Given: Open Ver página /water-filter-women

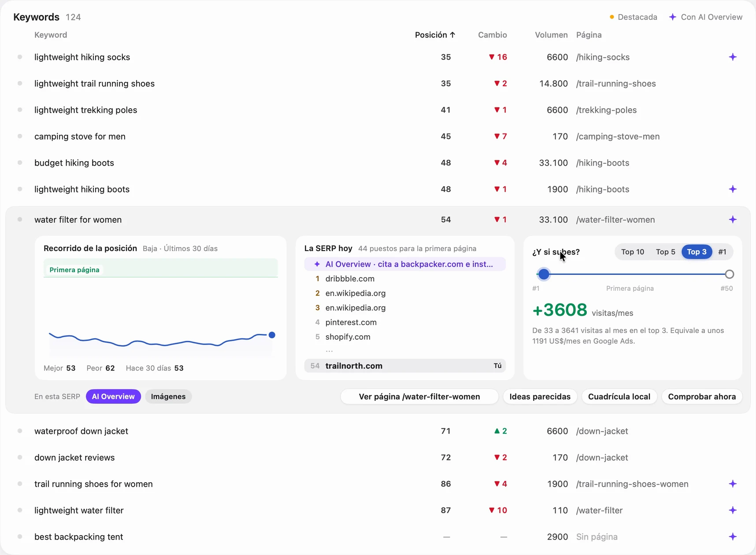Looking at the screenshot, I should click(419, 396).
